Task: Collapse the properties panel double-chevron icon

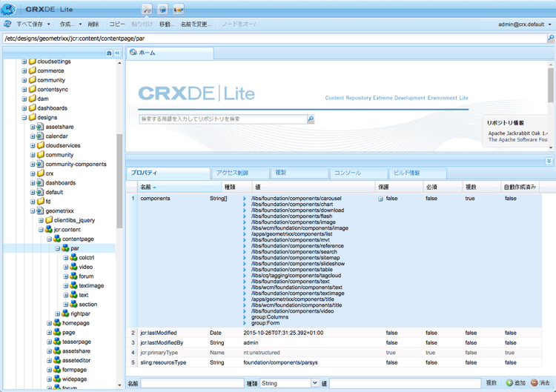Action: click(549, 161)
